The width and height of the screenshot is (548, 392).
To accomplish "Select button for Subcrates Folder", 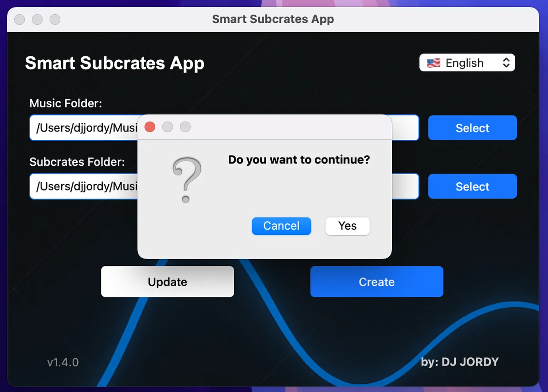I will tap(472, 186).
